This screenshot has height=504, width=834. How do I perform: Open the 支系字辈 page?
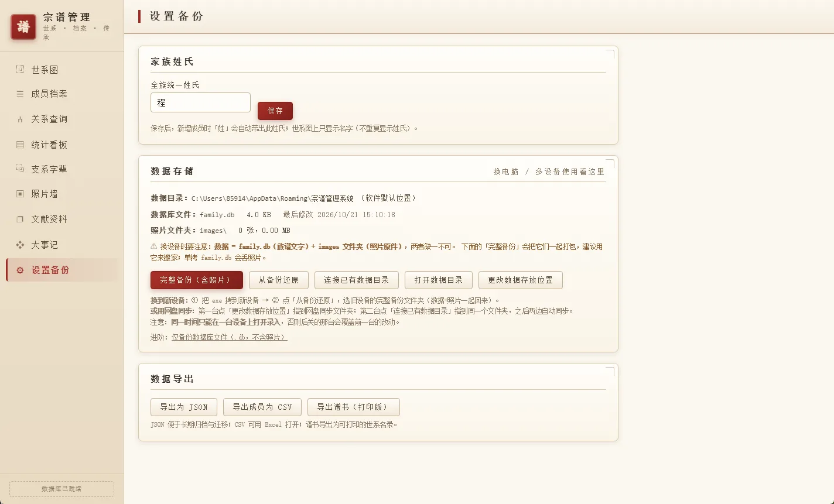(62, 169)
